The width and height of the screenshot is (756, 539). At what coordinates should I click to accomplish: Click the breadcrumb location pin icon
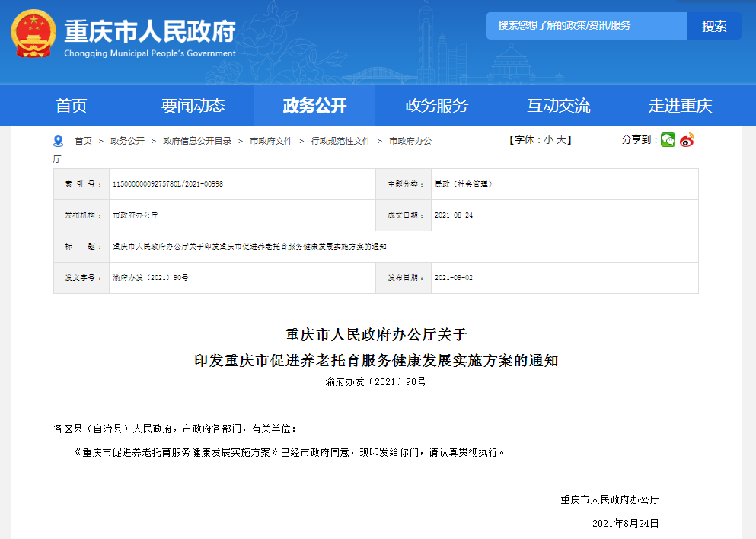59,141
